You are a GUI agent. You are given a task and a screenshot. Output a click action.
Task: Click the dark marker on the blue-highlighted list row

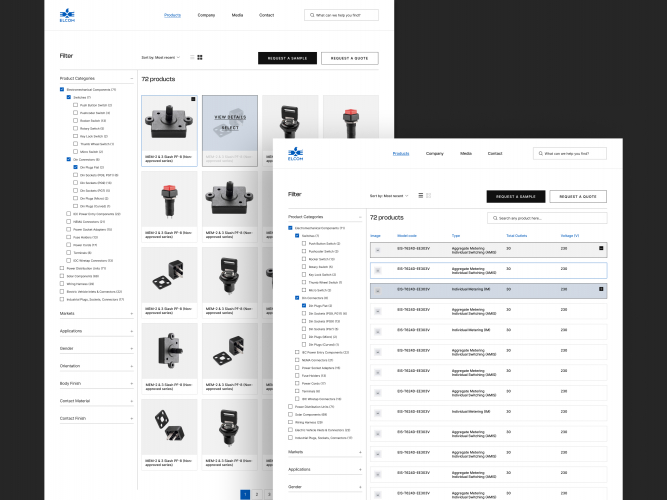tap(601, 289)
